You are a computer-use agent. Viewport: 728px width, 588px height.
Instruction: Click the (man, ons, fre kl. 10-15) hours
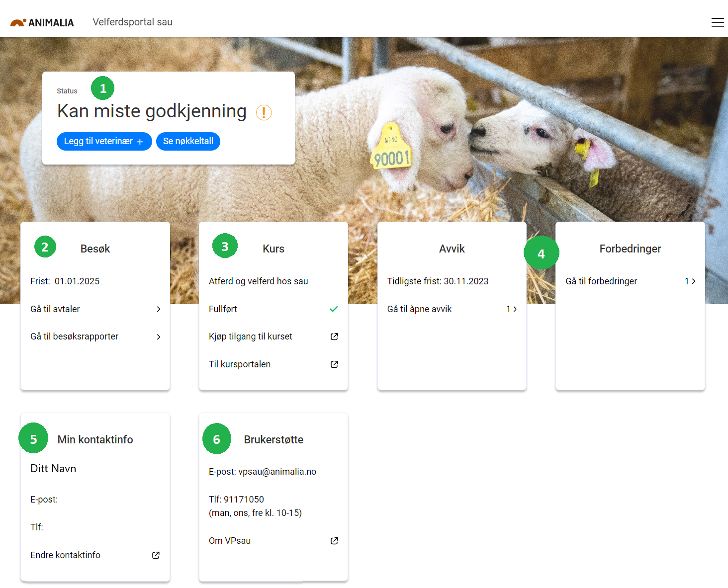(x=255, y=513)
